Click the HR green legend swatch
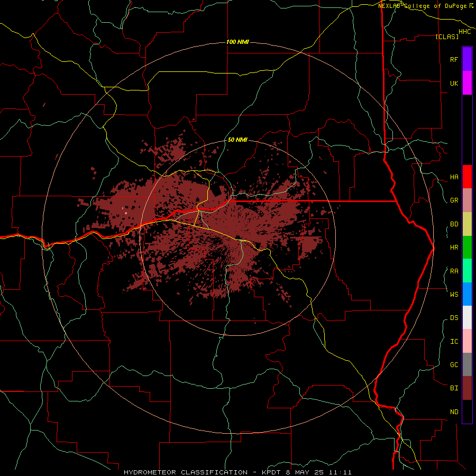Screen dimensions: 476x476 (x=467, y=248)
